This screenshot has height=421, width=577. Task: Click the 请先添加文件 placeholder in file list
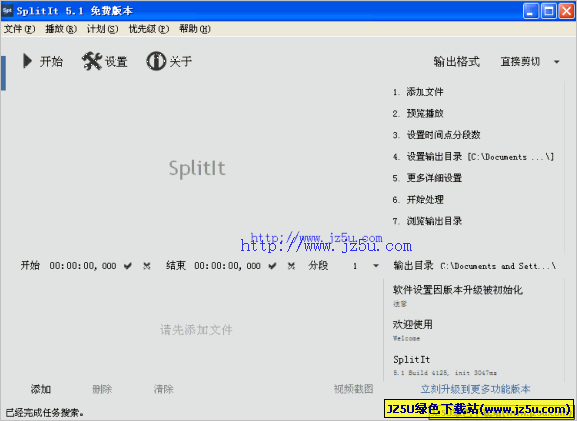click(196, 330)
